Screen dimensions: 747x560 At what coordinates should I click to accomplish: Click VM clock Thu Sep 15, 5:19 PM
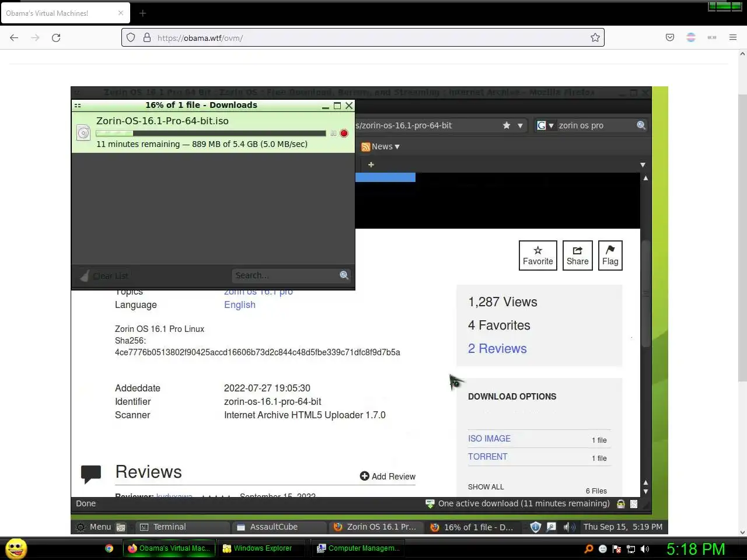click(623, 527)
